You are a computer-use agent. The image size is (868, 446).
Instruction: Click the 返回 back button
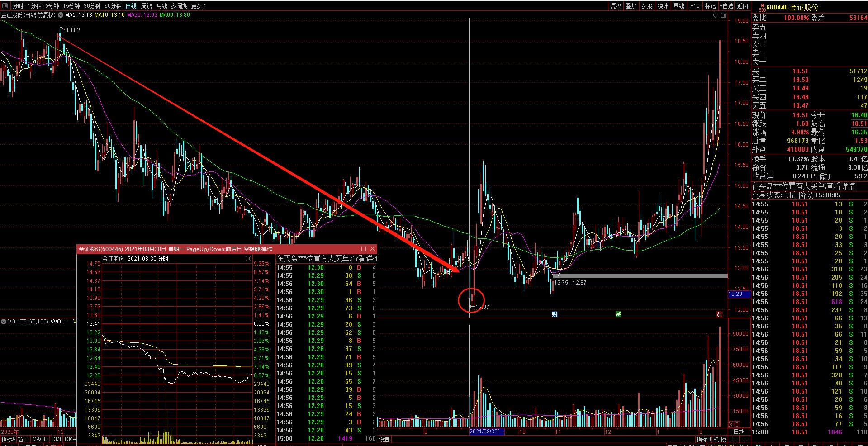click(743, 6)
